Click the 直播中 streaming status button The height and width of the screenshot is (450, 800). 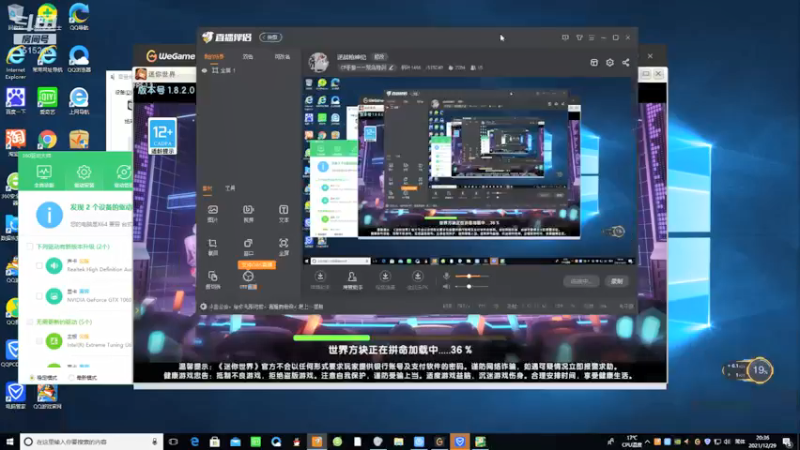pyautogui.click(x=581, y=281)
